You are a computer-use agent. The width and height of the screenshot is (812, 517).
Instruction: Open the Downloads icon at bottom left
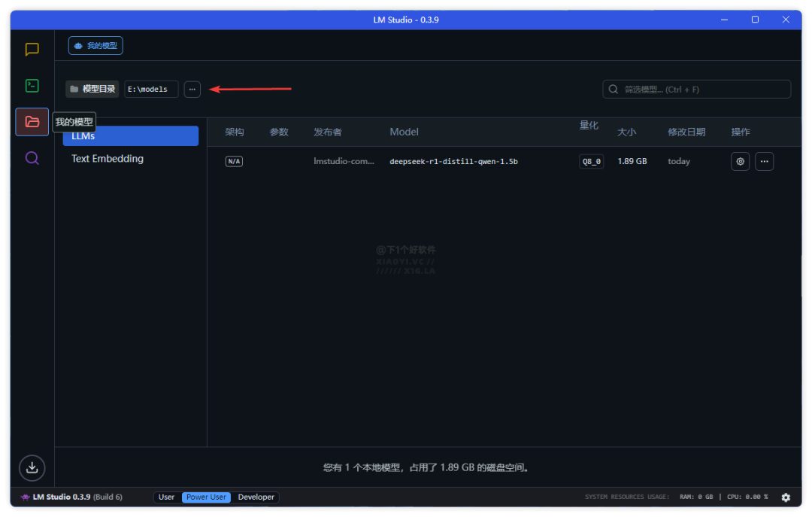(32, 467)
